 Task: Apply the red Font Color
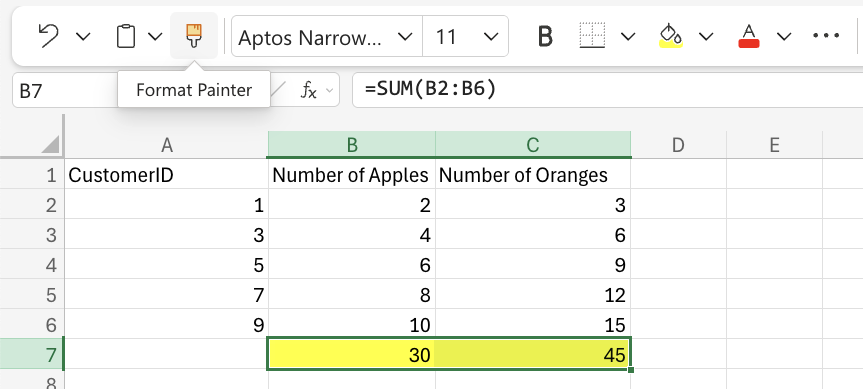[749, 36]
